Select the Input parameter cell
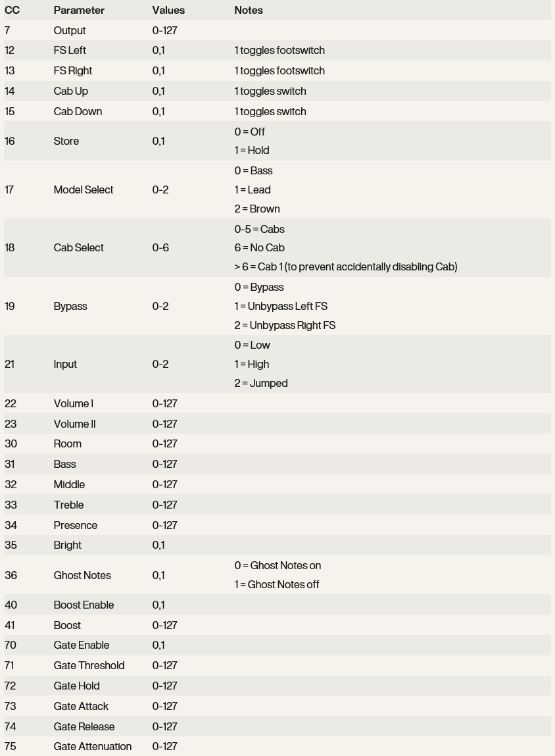 click(x=65, y=365)
